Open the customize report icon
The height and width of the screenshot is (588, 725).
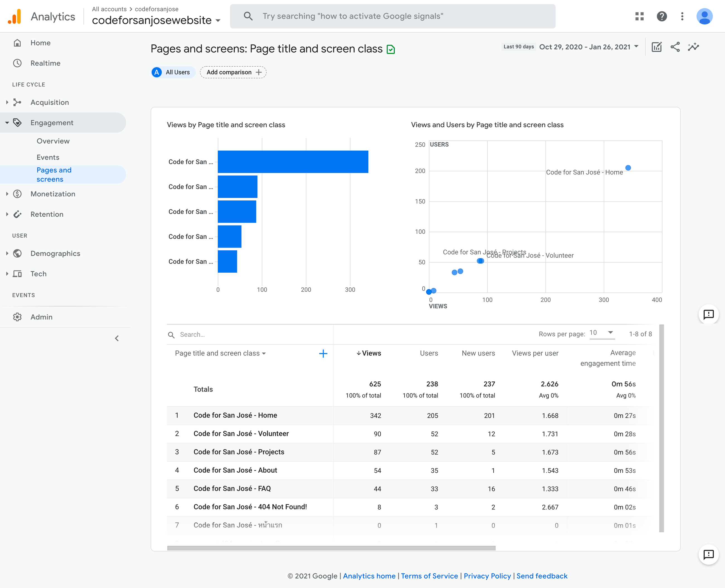click(657, 47)
